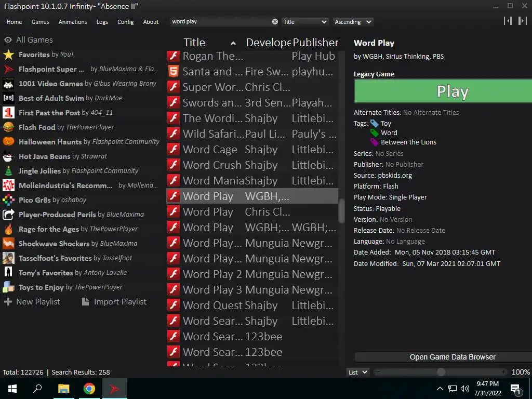
Task: Open the Shockwave Shockers icon
Action: pyautogui.click(x=8, y=244)
